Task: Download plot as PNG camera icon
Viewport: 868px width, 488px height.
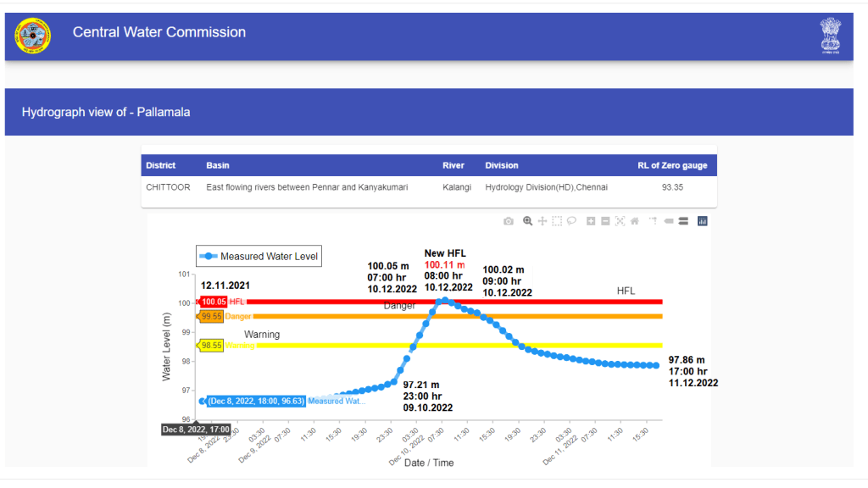Action: 509,221
